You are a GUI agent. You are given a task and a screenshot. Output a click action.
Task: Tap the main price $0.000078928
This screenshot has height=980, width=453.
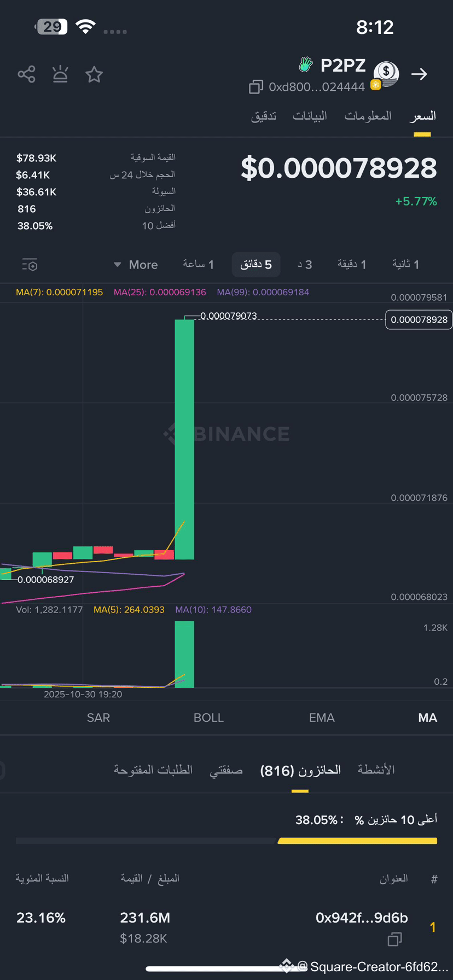coord(339,168)
